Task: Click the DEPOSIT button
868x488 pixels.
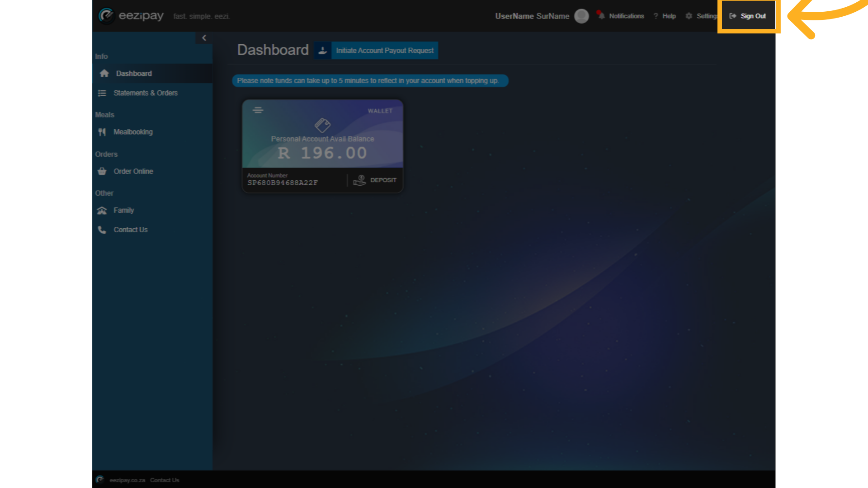Action: (x=383, y=180)
